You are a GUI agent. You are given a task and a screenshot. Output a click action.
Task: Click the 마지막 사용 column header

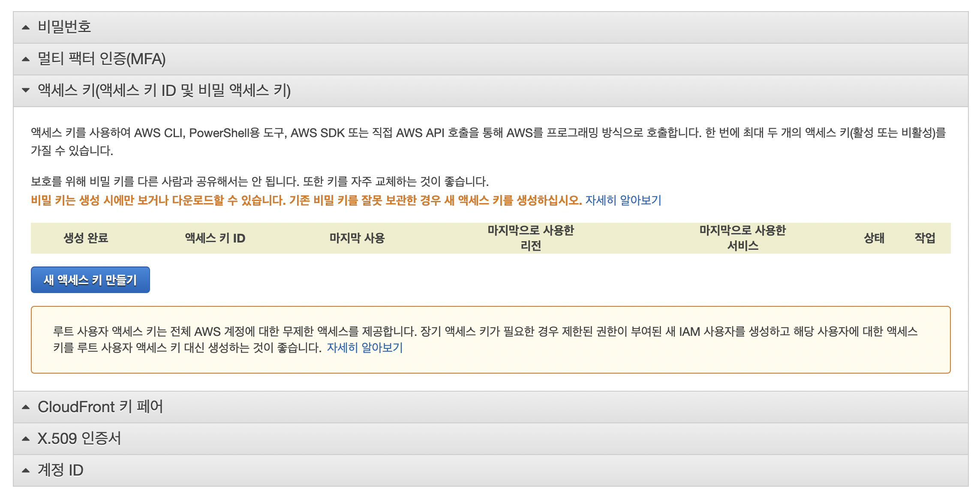(x=357, y=238)
